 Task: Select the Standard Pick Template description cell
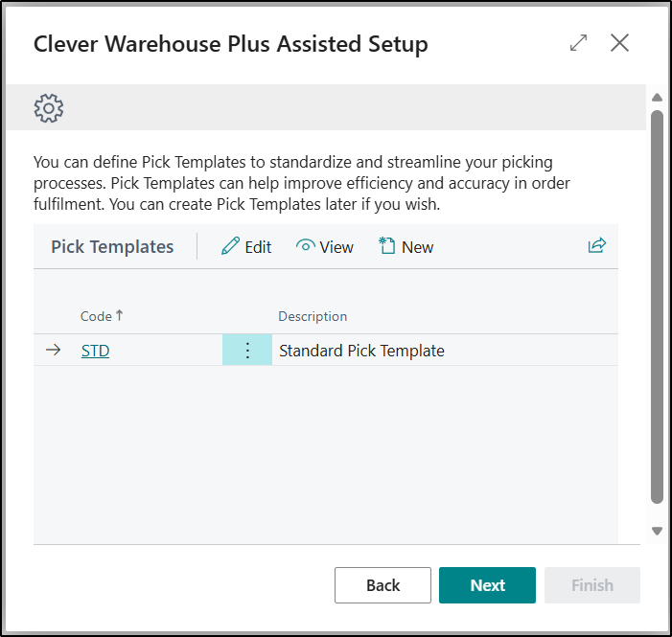coord(361,351)
